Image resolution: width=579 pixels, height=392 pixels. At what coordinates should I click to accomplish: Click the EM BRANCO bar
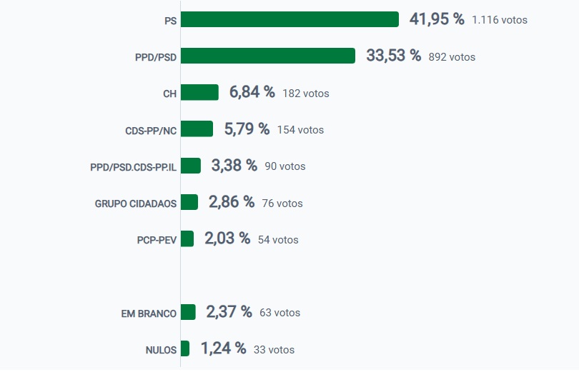click(188, 312)
